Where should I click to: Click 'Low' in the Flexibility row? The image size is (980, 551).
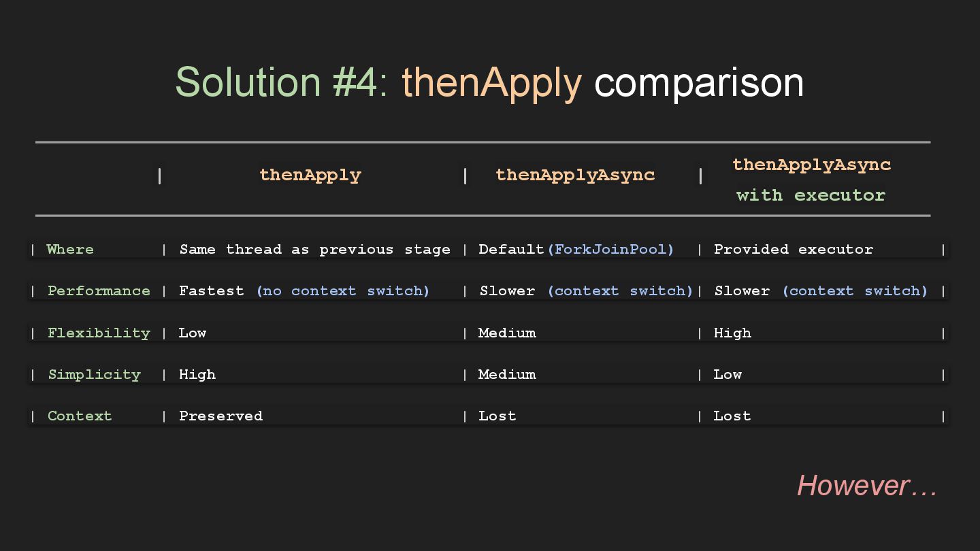tap(193, 333)
